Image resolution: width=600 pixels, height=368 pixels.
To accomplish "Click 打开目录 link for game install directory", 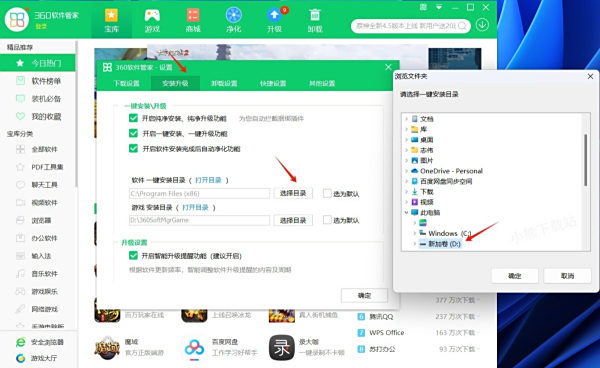I will point(195,207).
